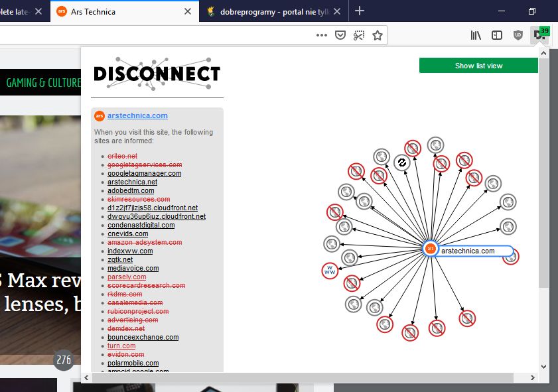558x392 pixels.
Task: Block googletagmanager.com in the list
Action: coord(144,173)
